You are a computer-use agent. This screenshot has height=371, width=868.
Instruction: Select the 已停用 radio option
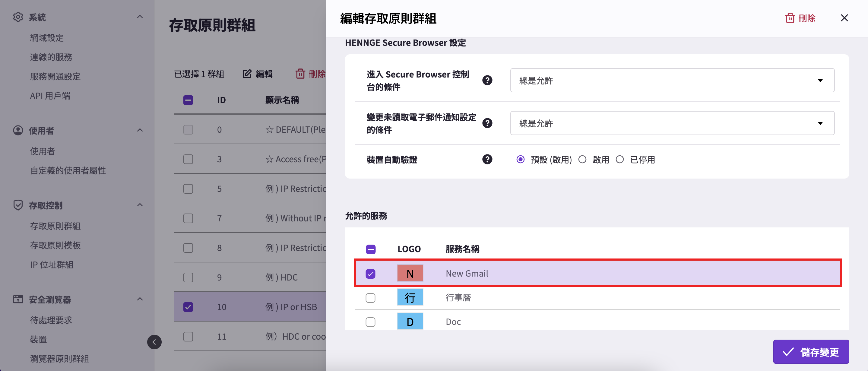619,159
